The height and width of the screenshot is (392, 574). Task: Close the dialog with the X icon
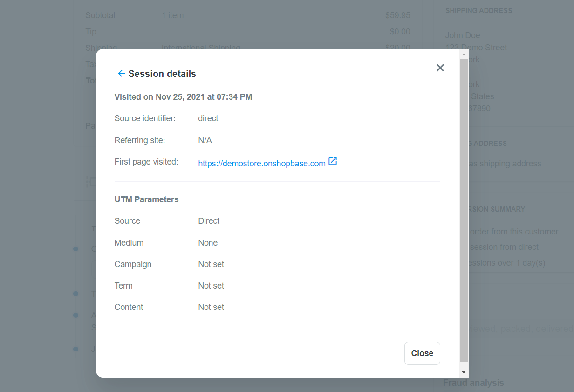coord(440,68)
